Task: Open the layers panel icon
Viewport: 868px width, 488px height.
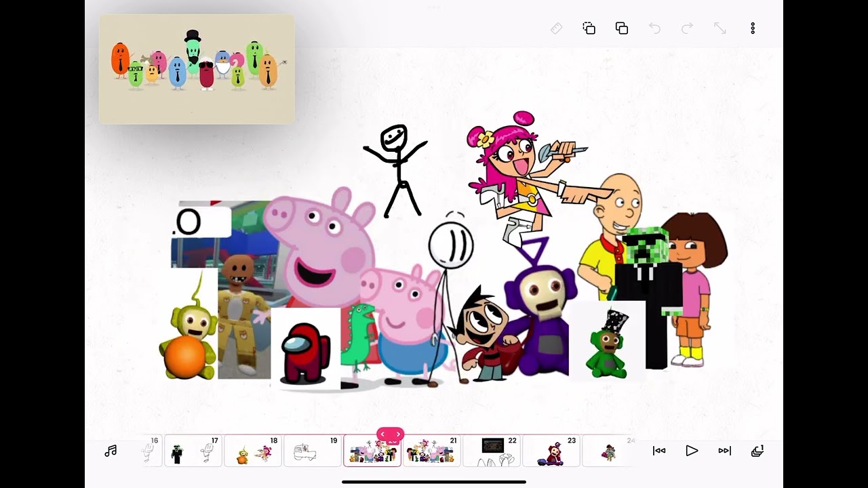Action: pos(757,451)
